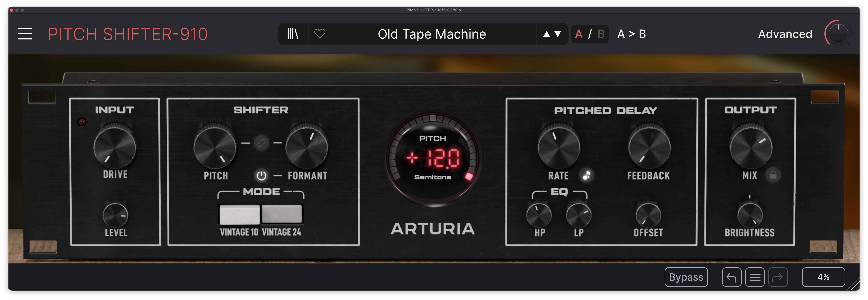Image resolution: width=868 pixels, height=300 pixels.
Task: Bypass the Pitch Shifter effect
Action: [686, 277]
